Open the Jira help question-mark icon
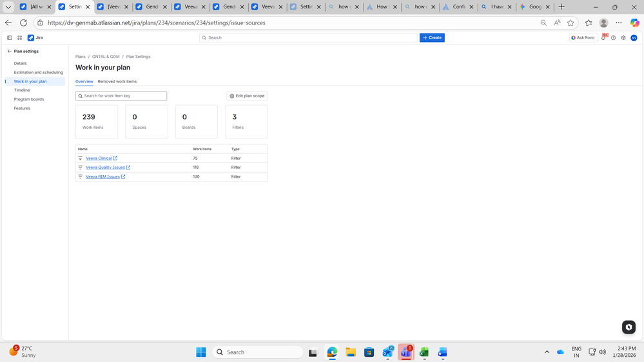 (x=613, y=38)
